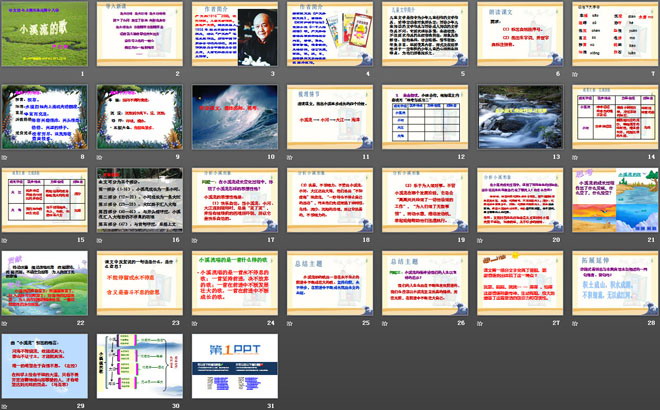The width and height of the screenshot is (660, 410).
Task: Click the animation star icon under slide 24
Action: pos(195,323)
